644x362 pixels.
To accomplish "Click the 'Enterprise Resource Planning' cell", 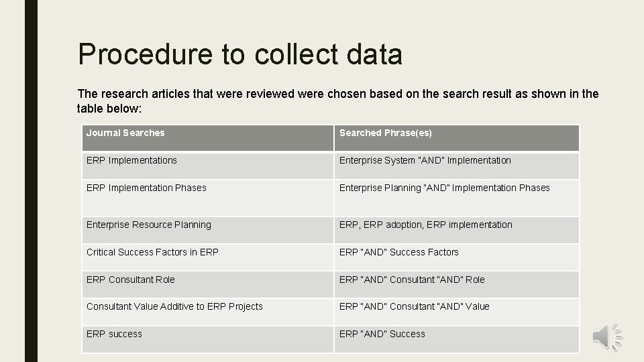I will 208,230.
